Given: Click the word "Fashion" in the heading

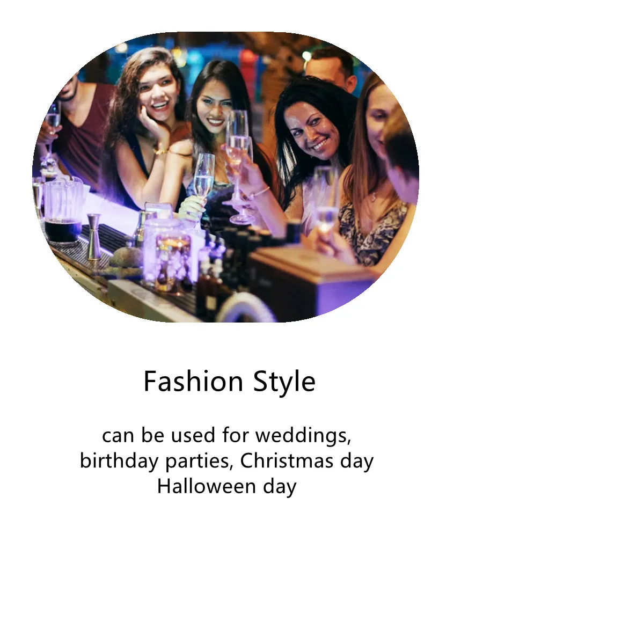Looking at the screenshot, I should tap(193, 381).
